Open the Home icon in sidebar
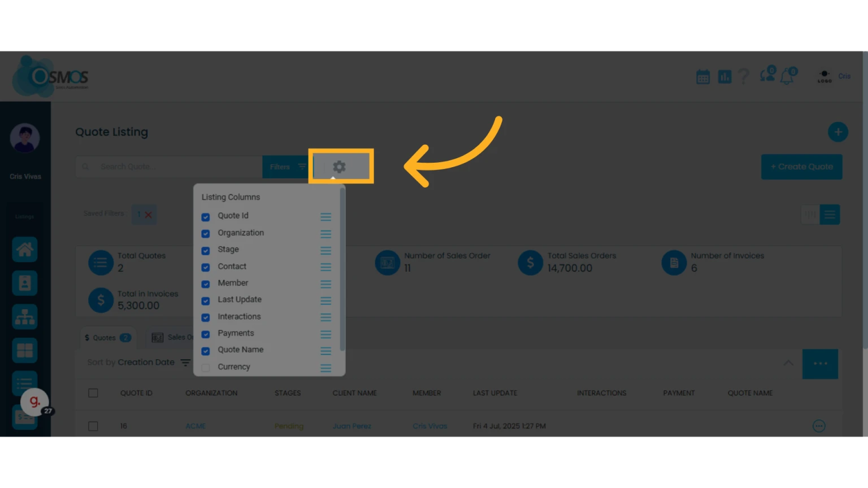Viewport: 868px width, 488px height. 25,249
